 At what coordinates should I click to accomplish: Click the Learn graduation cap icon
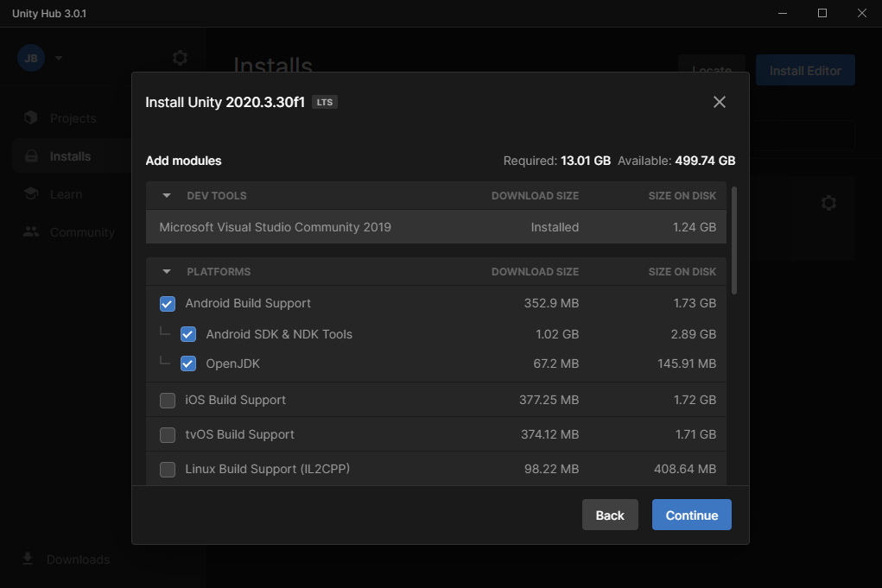[31, 194]
